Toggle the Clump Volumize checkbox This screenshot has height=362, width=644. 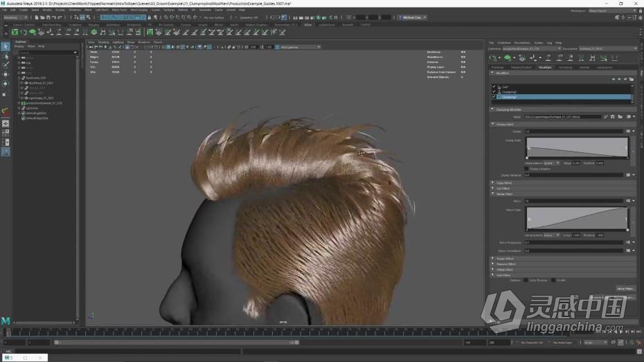[528, 169]
